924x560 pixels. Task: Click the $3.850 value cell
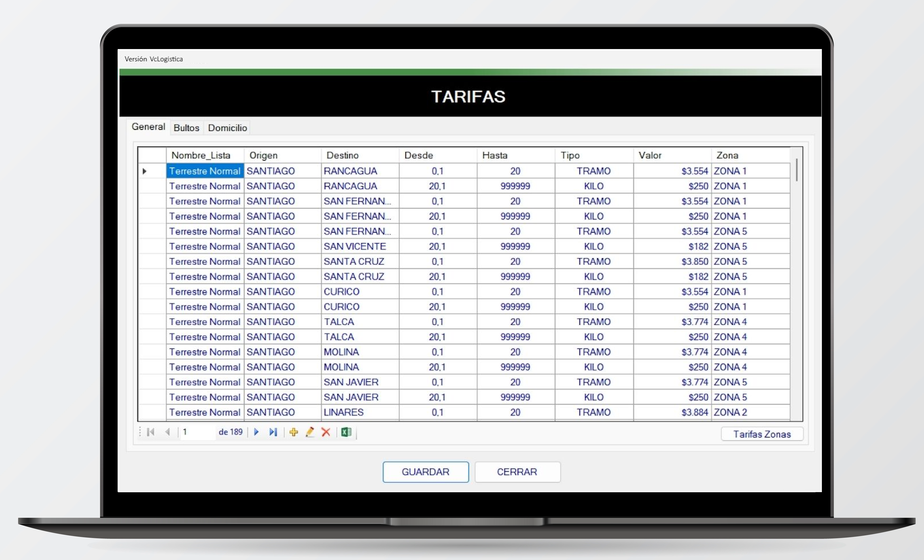click(x=673, y=262)
